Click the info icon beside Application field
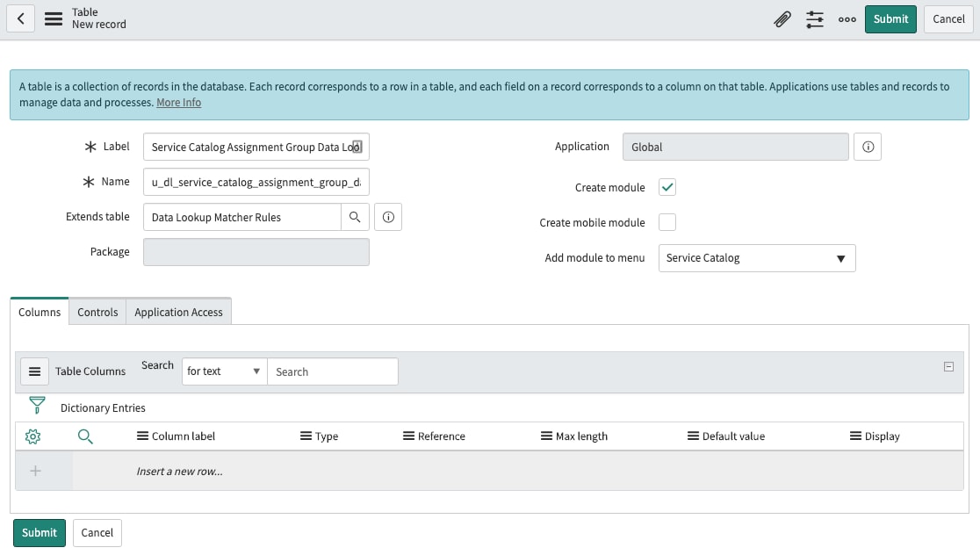 (x=868, y=147)
